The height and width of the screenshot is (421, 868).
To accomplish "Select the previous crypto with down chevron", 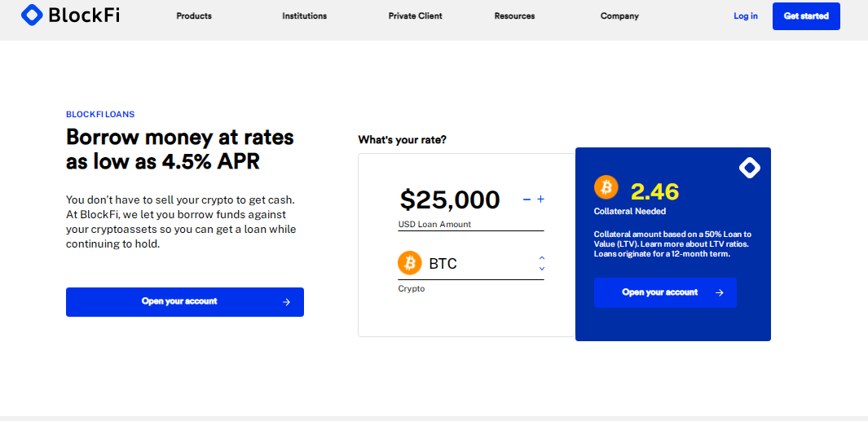I will pyautogui.click(x=542, y=269).
